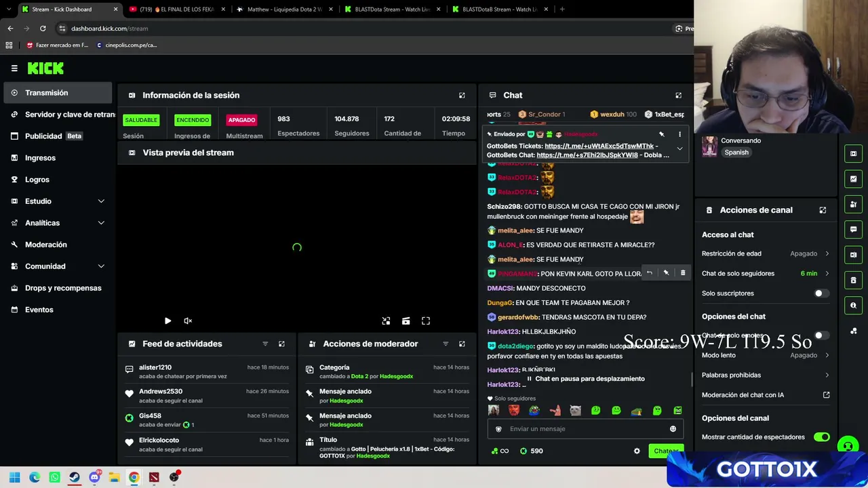868x488 pixels.
Task: Click the chat scrollbar thumb
Action: (x=691, y=379)
